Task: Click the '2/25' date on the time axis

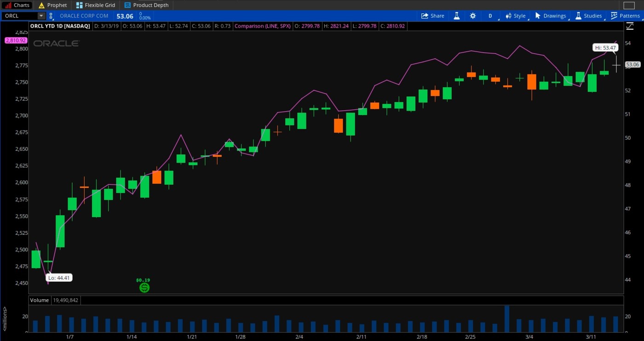Action: click(x=470, y=337)
